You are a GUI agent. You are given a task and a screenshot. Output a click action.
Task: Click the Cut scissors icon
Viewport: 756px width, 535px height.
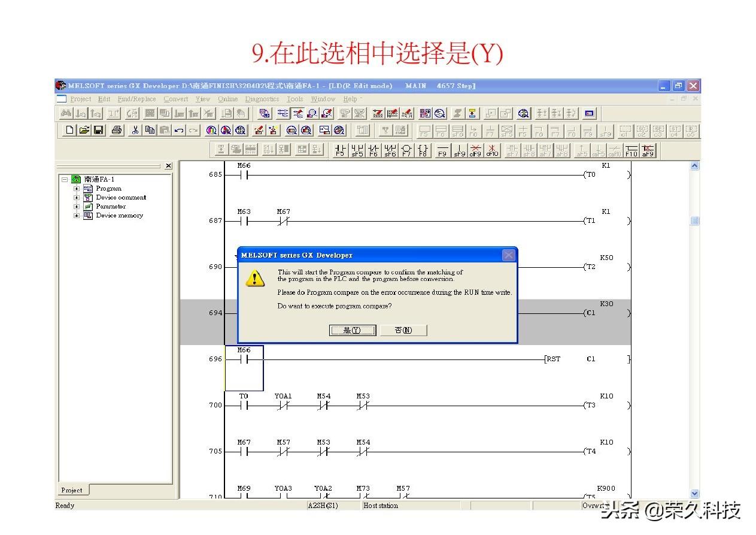(x=135, y=130)
